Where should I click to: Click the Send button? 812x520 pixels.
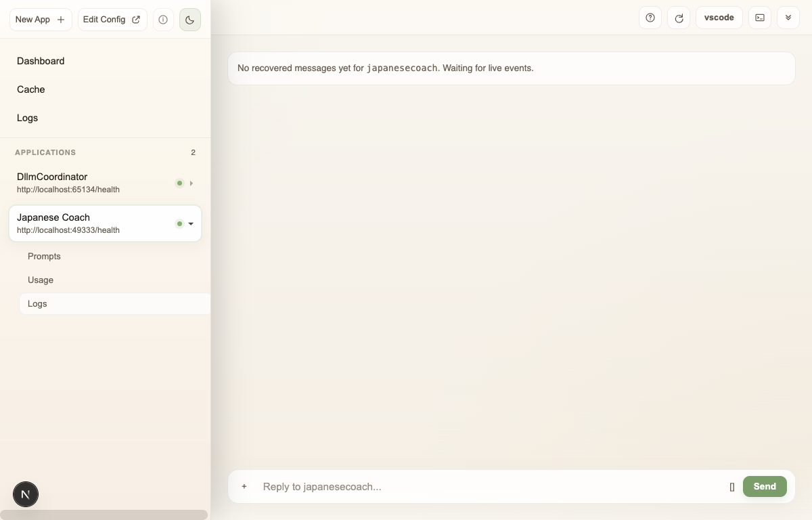coord(765,486)
